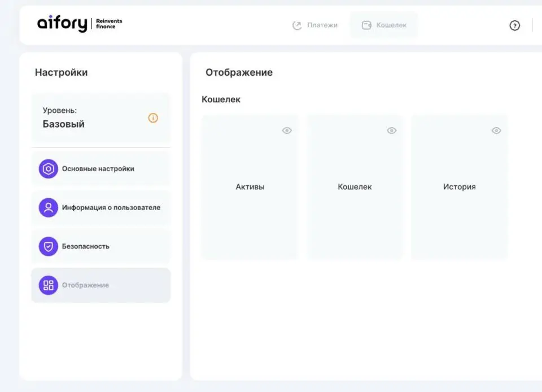
Task: Click the aifory logo
Action: click(x=62, y=24)
